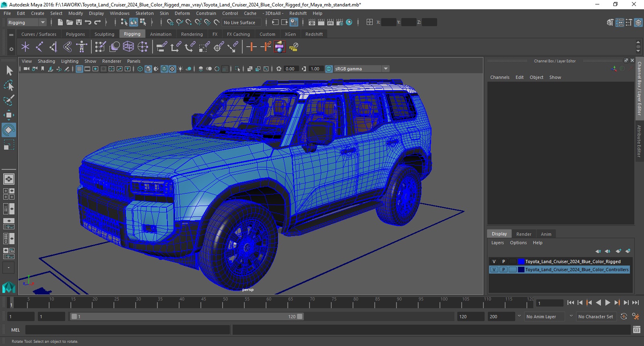The image size is (644, 346).
Task: Open the shelf options menu button
Action: [11, 49]
